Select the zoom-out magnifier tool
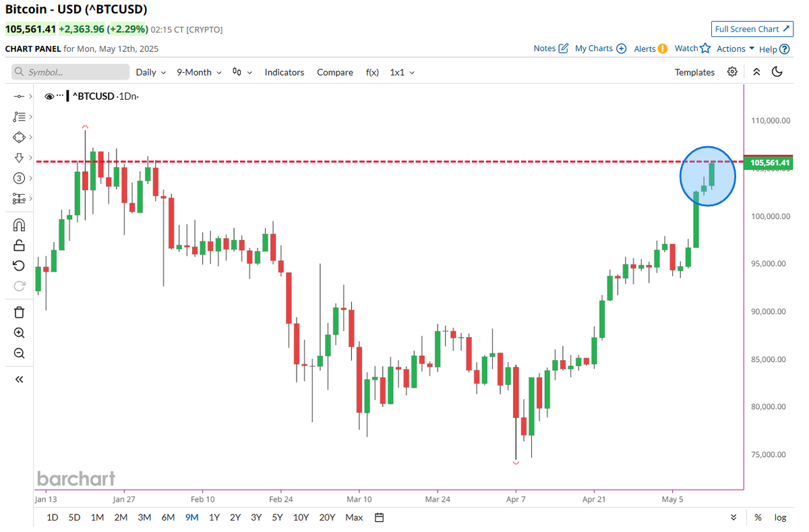The width and height of the screenshot is (809, 532). pyautogui.click(x=19, y=352)
